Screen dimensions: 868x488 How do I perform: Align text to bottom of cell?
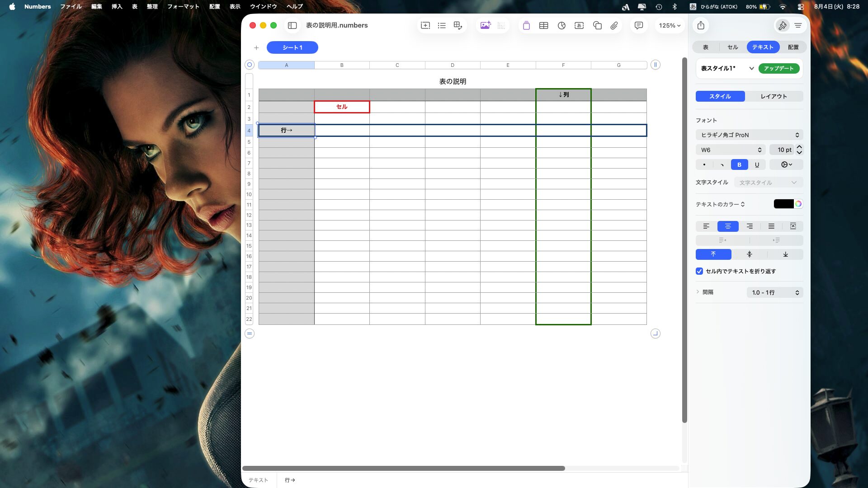[786, 254]
